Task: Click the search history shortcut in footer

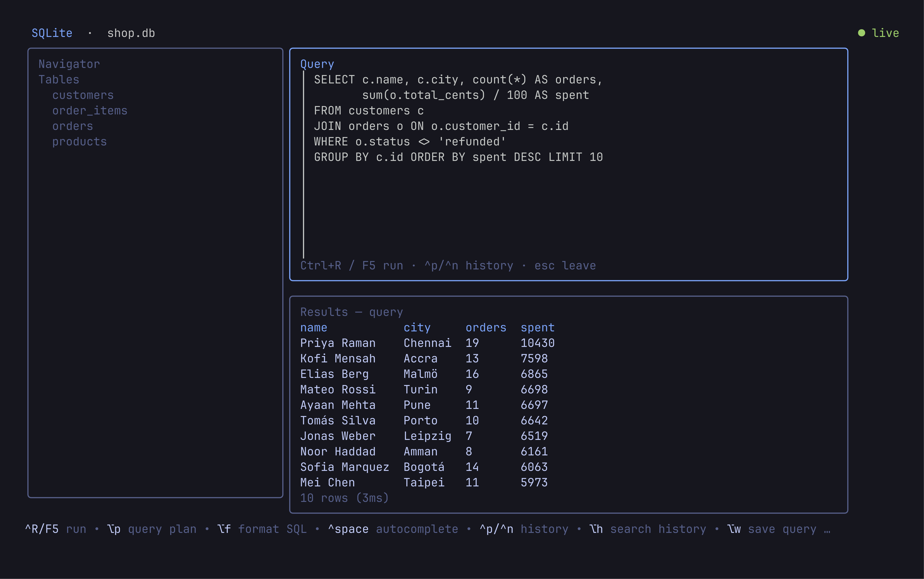Action: (x=648, y=529)
